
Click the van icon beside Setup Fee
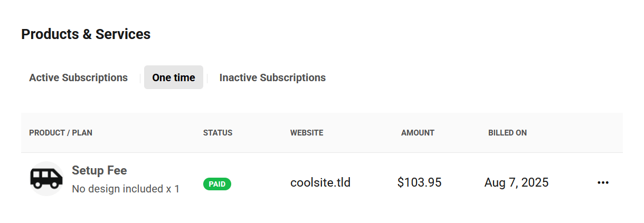[x=46, y=179]
